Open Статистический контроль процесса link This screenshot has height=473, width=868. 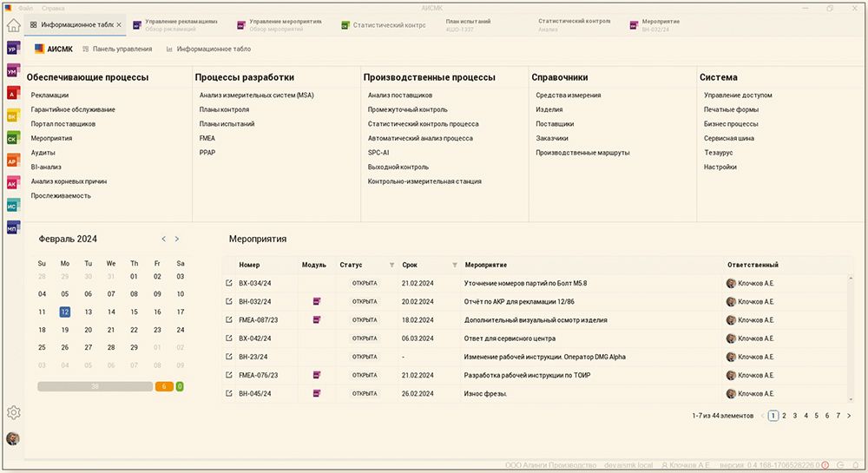(423, 124)
